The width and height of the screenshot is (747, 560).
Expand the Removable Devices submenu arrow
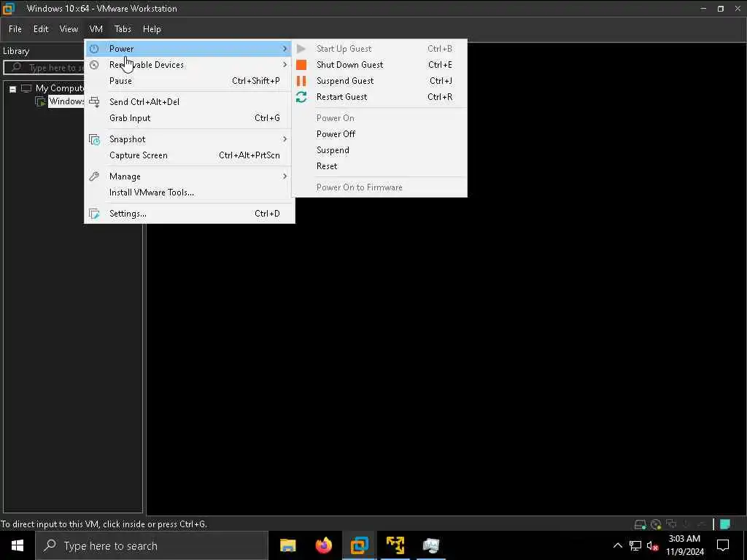pos(285,65)
